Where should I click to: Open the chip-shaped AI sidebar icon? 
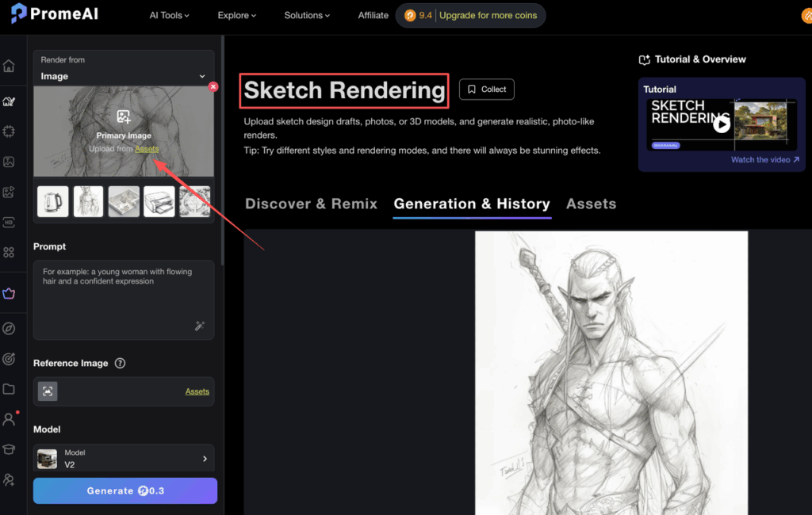(9, 132)
